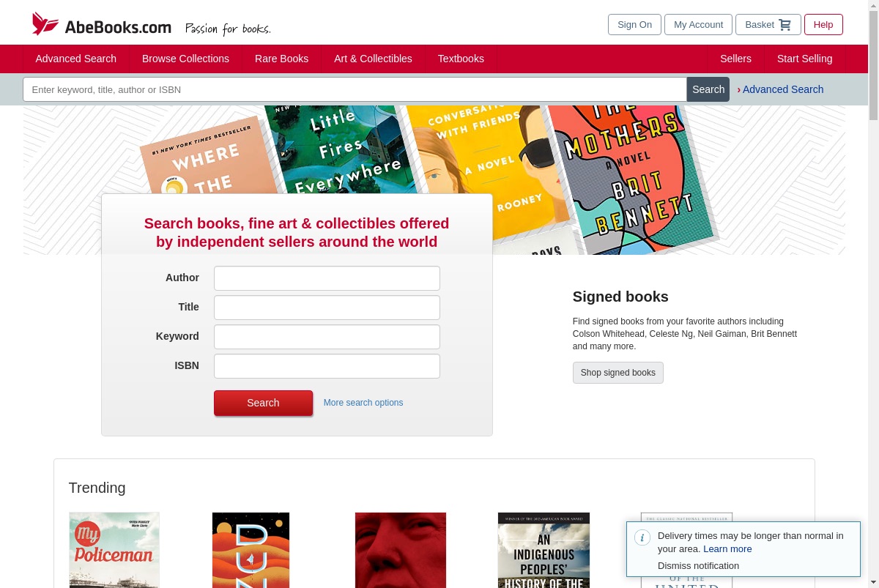Open the Dune book cover thumbnail
The height and width of the screenshot is (588, 879).
pos(251,550)
